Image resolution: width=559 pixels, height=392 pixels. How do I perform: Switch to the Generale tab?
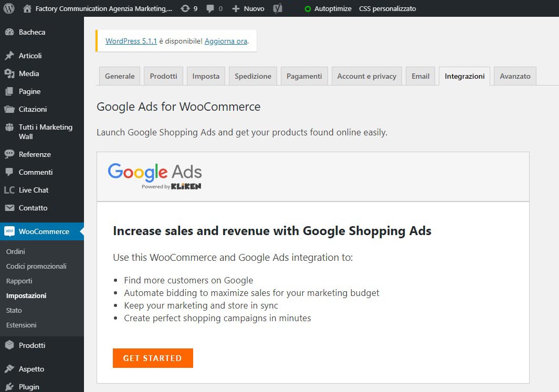click(x=120, y=76)
